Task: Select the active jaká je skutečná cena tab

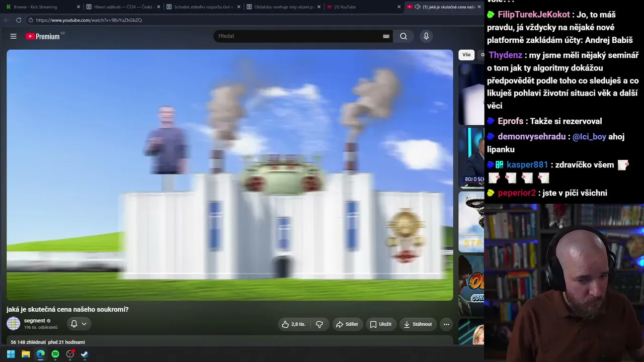Action: tap(443, 7)
